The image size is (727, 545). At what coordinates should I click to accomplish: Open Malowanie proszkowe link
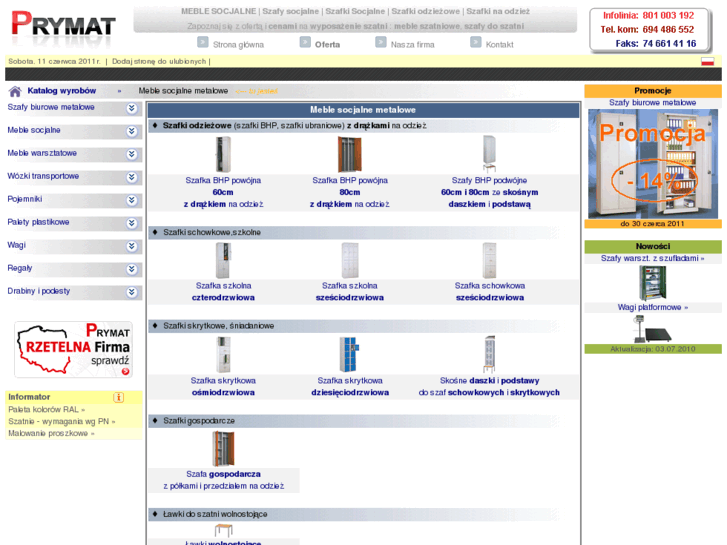(x=51, y=433)
